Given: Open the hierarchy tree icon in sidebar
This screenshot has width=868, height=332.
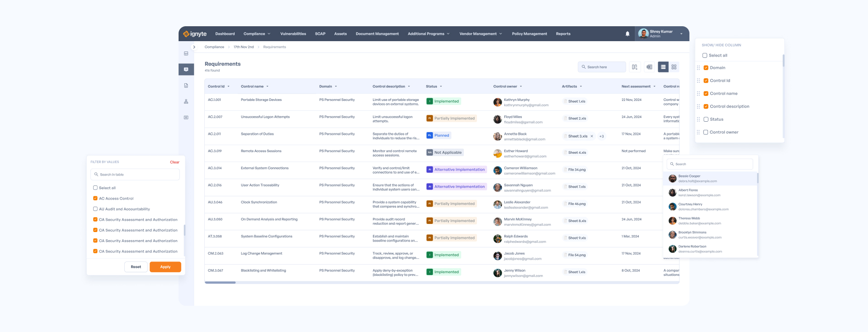Looking at the screenshot, I should [186, 101].
